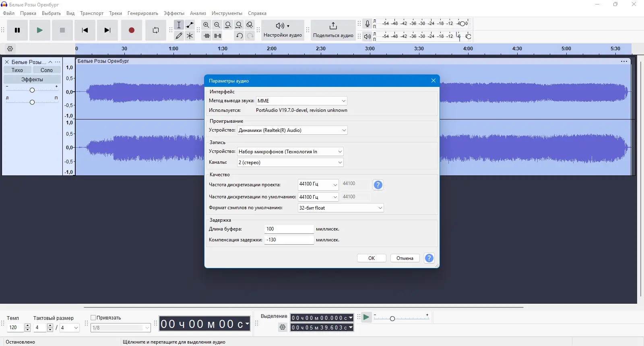Expand the playback device Динамики dropdown
The width and height of the screenshot is (644, 346).
[292, 130]
